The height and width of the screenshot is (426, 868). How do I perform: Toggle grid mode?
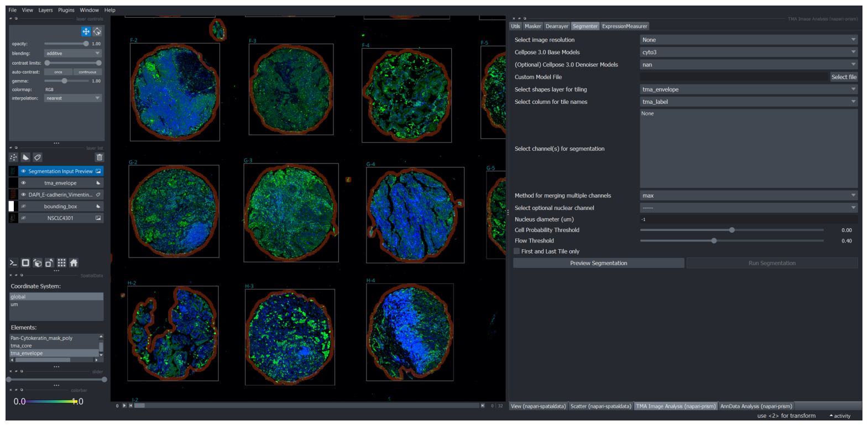tap(62, 263)
